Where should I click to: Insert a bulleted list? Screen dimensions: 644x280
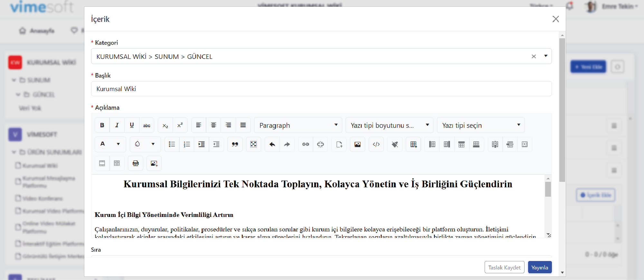pyautogui.click(x=172, y=144)
